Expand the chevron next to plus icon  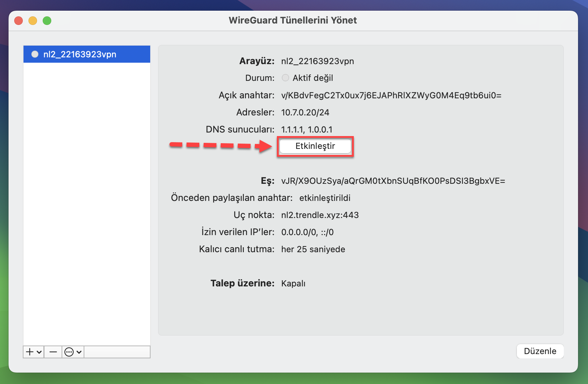[39, 352]
